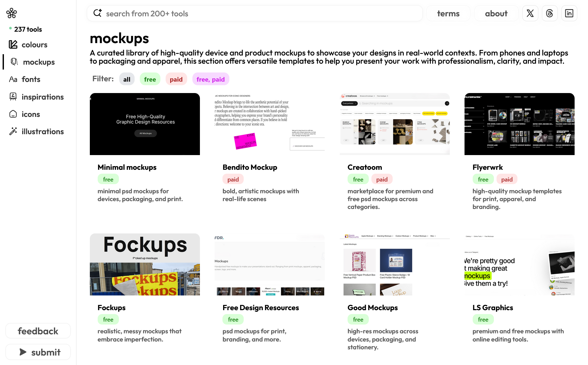Open the LinkedIn icon
The image size is (588, 365).
point(569,13)
